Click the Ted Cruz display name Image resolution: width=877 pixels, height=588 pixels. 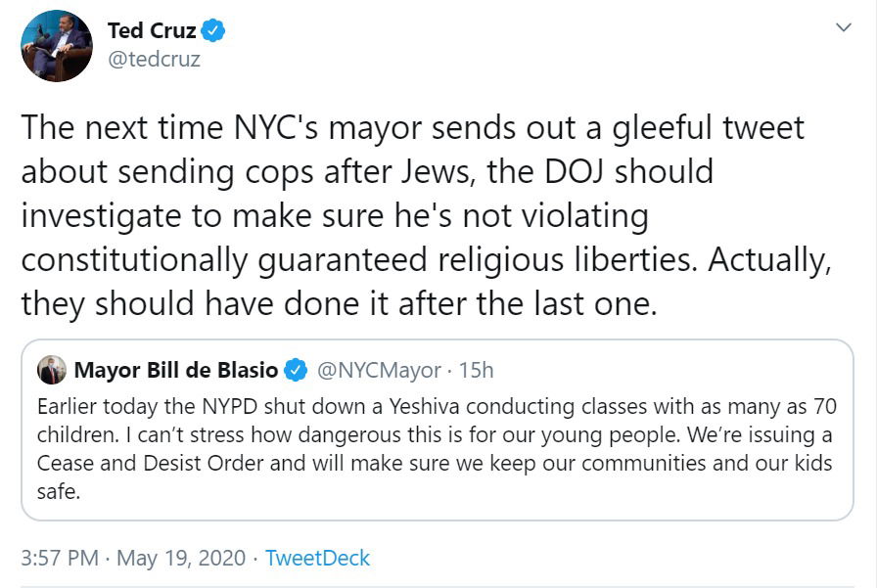click(151, 31)
